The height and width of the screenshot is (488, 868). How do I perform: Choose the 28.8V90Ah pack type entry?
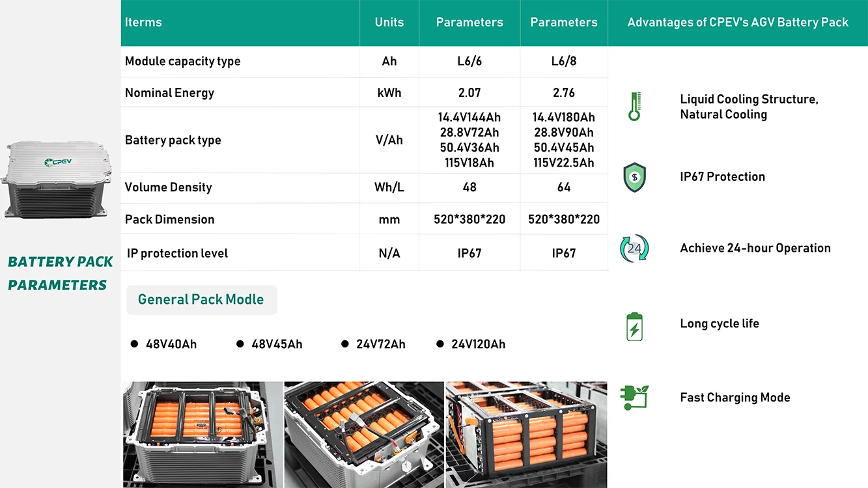564,133
